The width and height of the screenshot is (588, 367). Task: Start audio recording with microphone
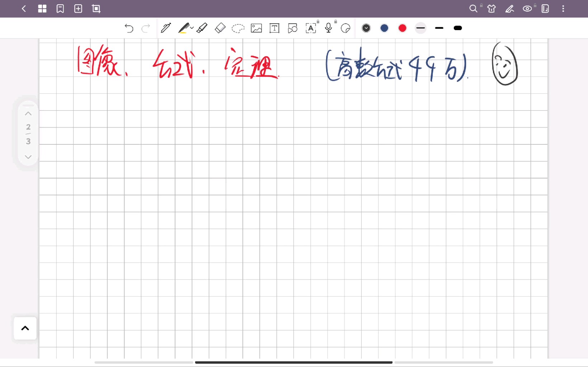pyautogui.click(x=328, y=28)
